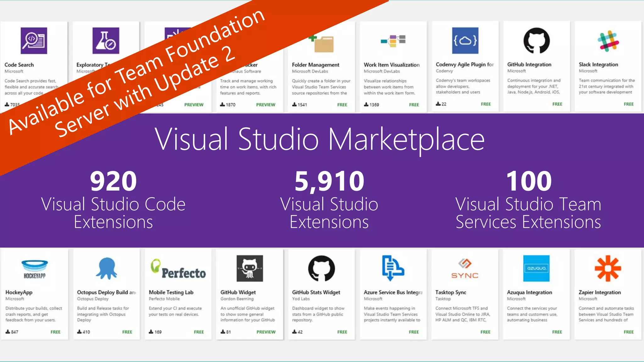The image size is (644, 362).
Task: Open the Folder Management title link
Action: [x=316, y=65]
